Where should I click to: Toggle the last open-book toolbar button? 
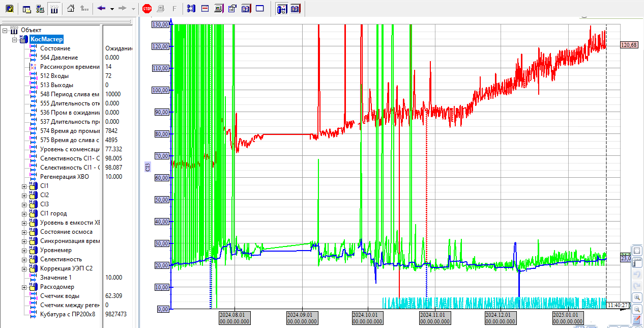coord(295,9)
